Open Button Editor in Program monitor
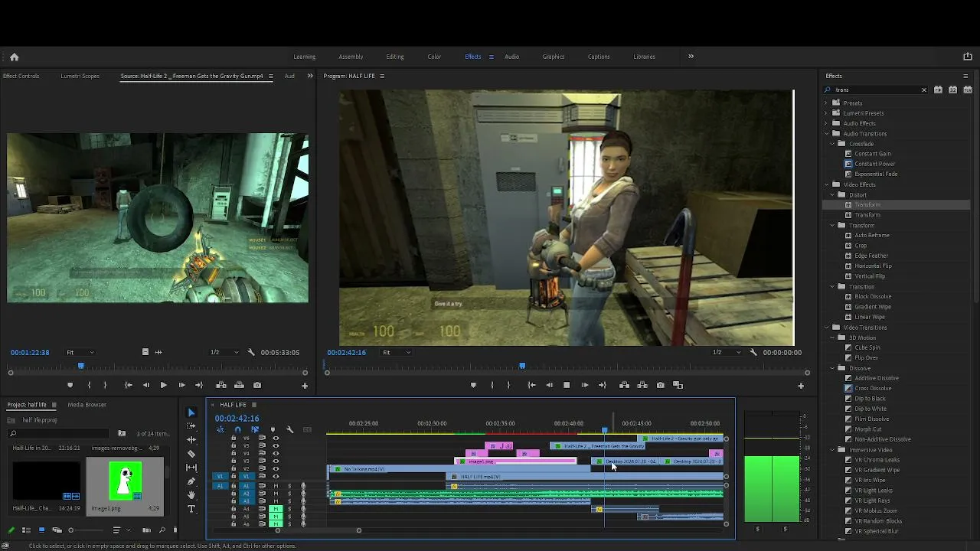Screen dimensions: 980x551 coord(801,386)
